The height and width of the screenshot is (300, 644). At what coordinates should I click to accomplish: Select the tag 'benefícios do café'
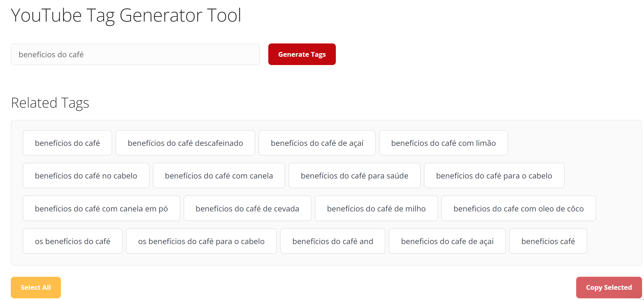coord(67,143)
